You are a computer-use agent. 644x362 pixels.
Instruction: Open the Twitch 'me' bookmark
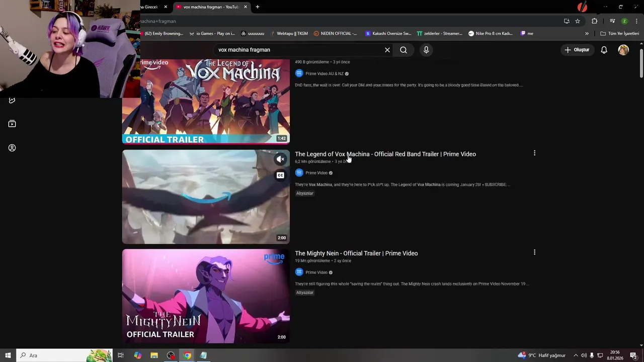tap(527, 34)
